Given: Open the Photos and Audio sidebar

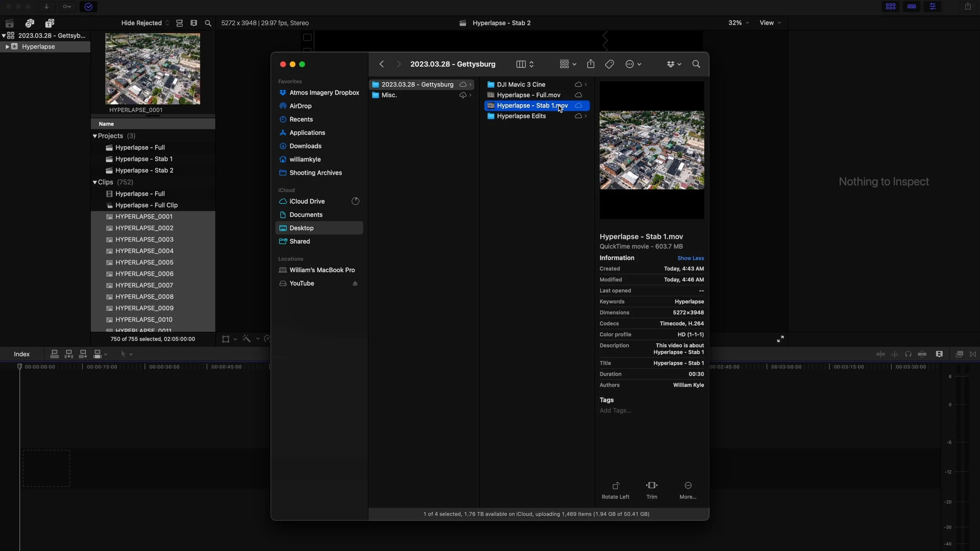Looking at the screenshot, I should 30,23.
